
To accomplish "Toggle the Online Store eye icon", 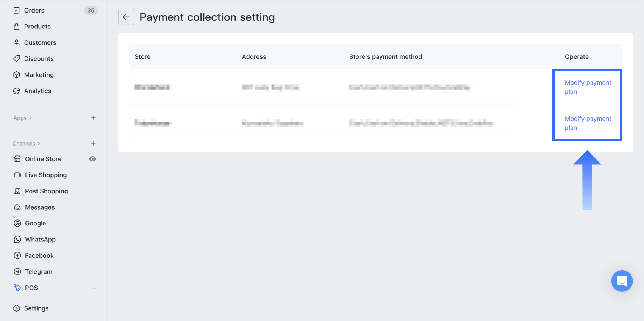I will pyautogui.click(x=92, y=159).
